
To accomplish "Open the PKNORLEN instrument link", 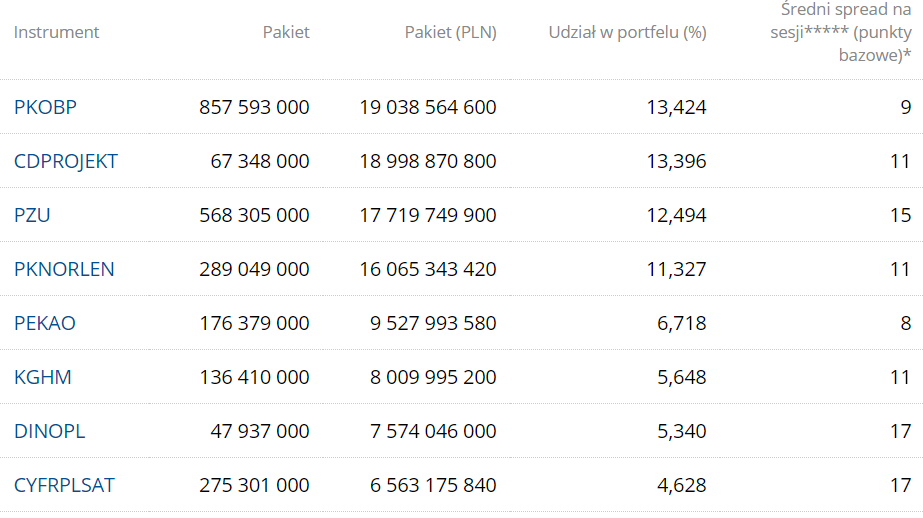I will click(x=64, y=269).
